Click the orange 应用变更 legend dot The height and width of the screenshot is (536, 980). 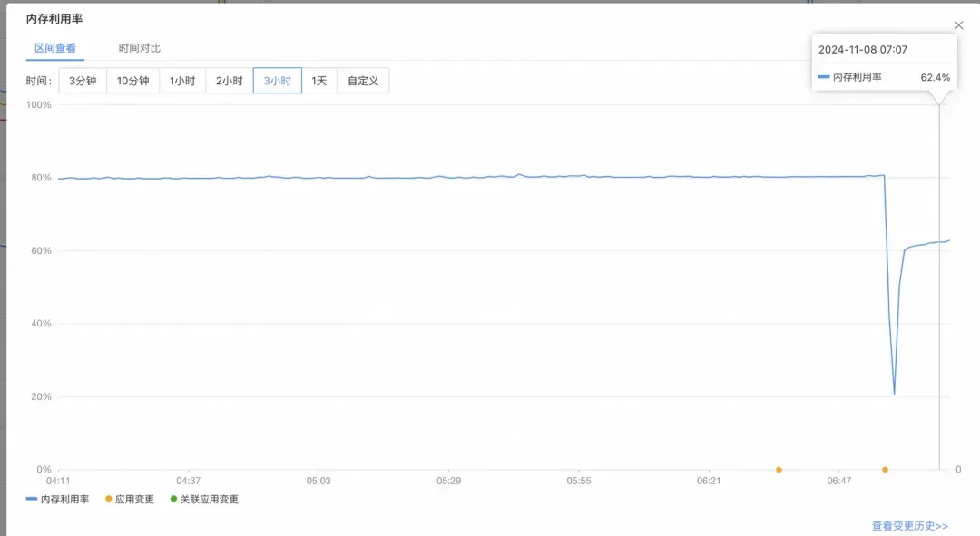point(109,499)
